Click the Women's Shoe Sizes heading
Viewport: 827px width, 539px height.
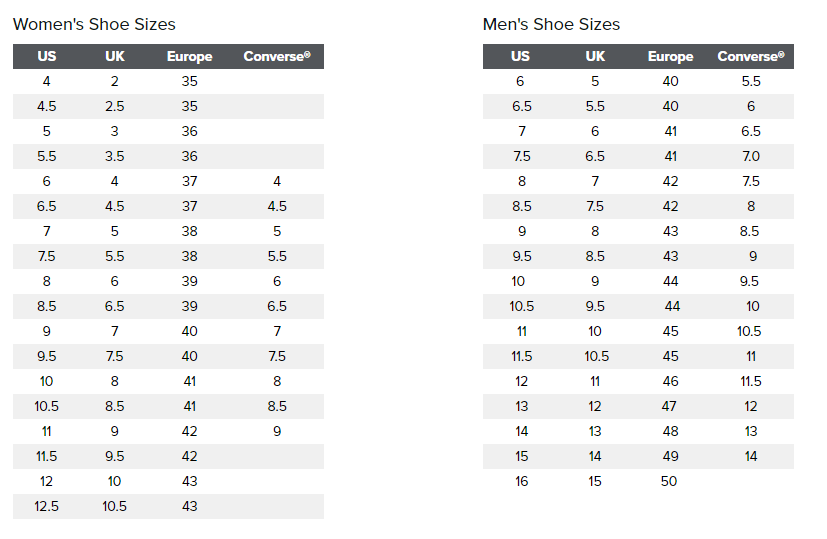pos(94,24)
